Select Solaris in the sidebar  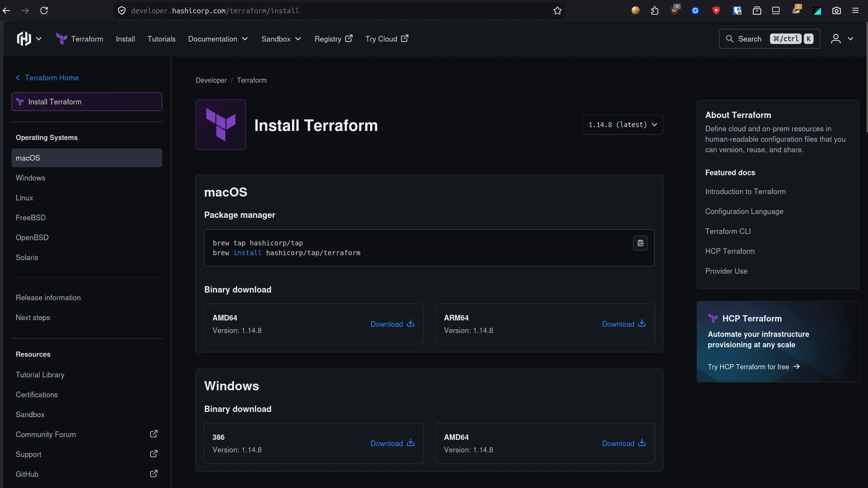pos(87,257)
